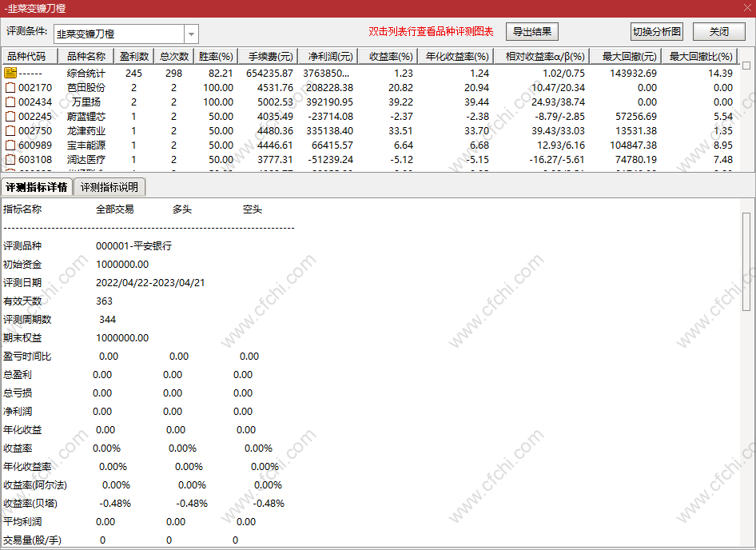
Task: Click the document icon beside code 002170
Action: 10,87
